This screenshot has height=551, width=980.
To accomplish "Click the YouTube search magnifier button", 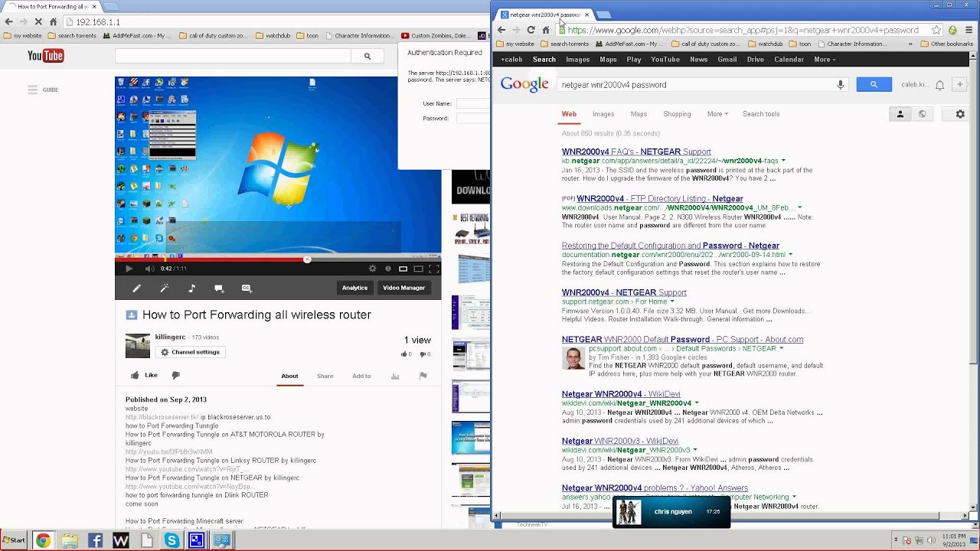I will coord(367,56).
